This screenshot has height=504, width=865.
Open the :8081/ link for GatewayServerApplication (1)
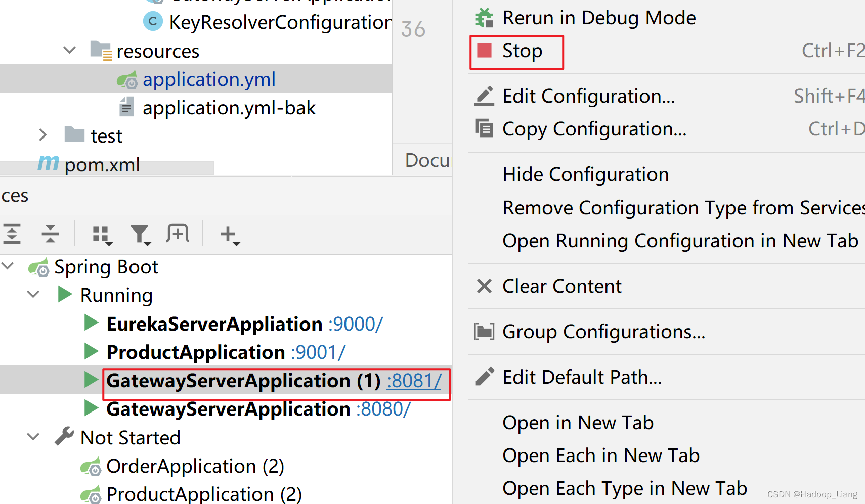(414, 381)
